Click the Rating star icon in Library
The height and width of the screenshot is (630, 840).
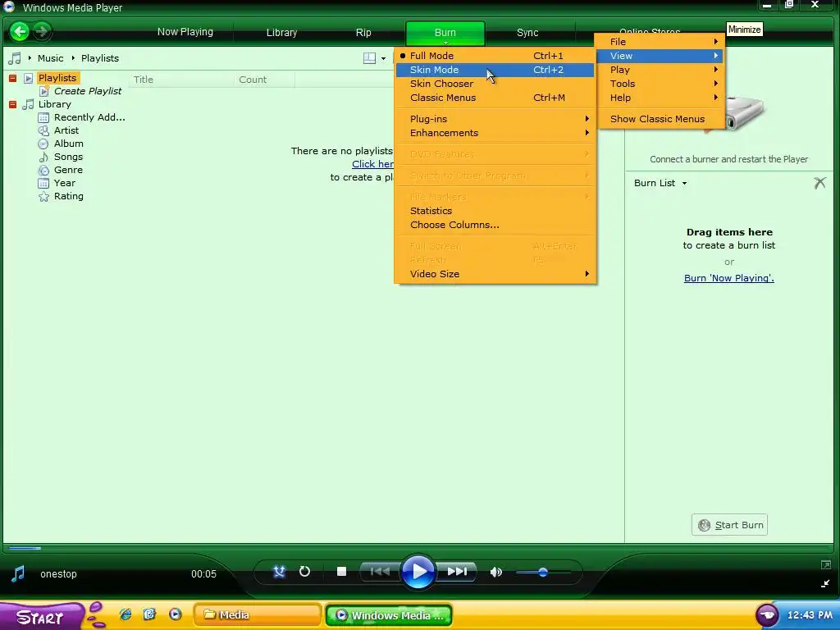point(43,197)
